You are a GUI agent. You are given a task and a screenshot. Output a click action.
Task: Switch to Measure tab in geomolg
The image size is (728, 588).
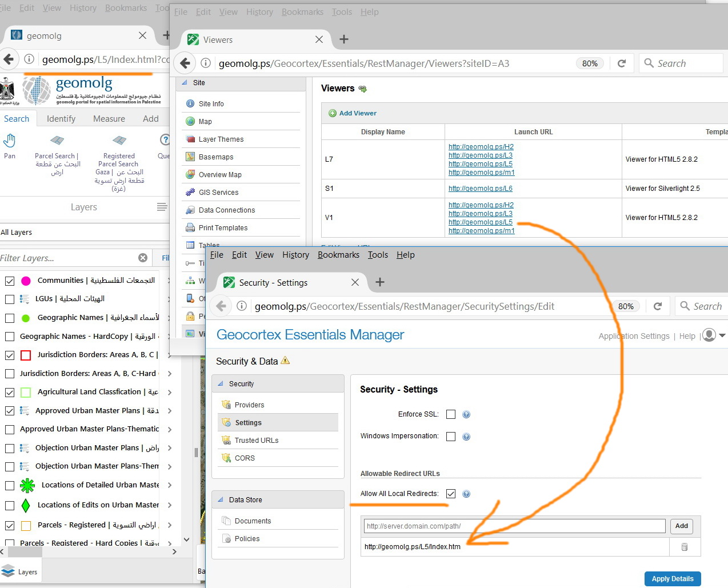tap(109, 119)
